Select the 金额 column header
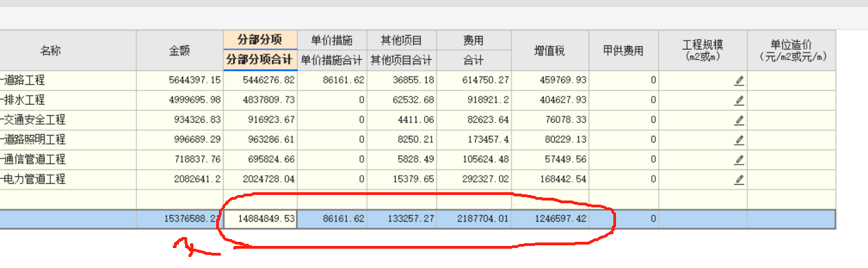868x268 pixels. (x=180, y=50)
